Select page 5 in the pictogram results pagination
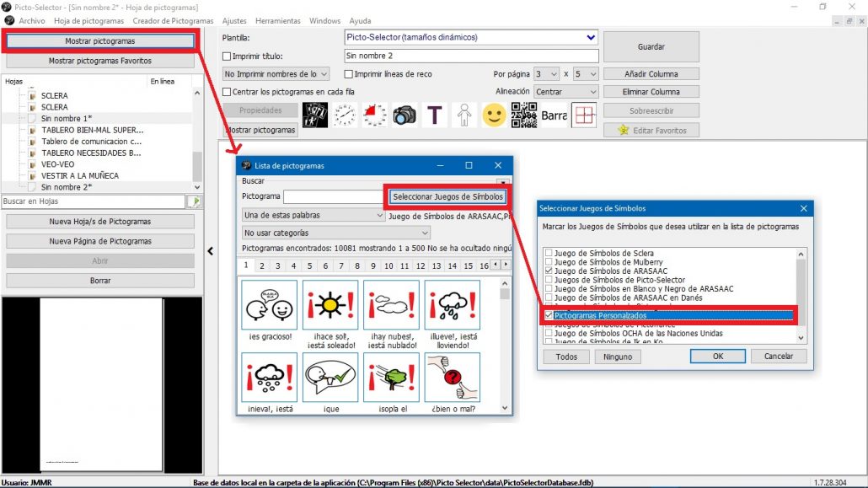 [310, 265]
